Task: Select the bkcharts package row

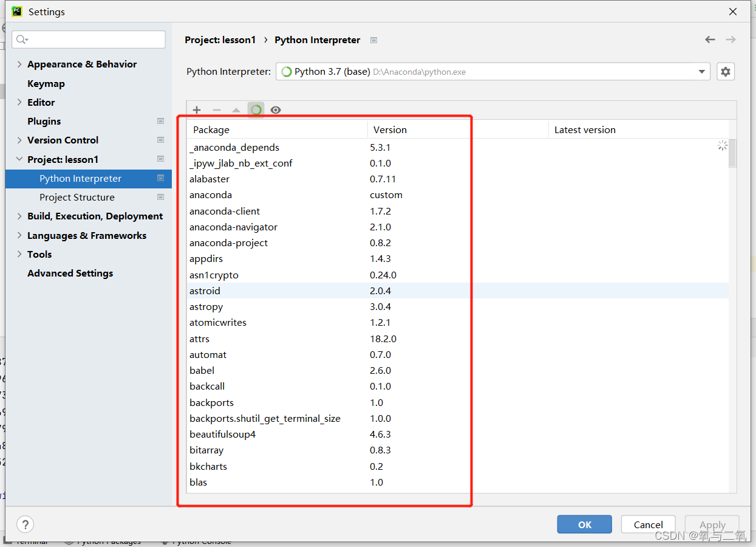Action: point(458,467)
